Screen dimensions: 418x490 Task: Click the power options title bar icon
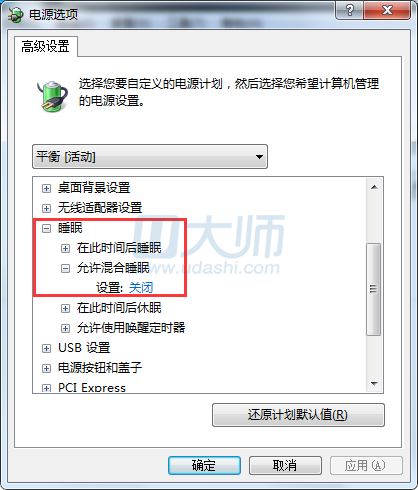(x=15, y=14)
